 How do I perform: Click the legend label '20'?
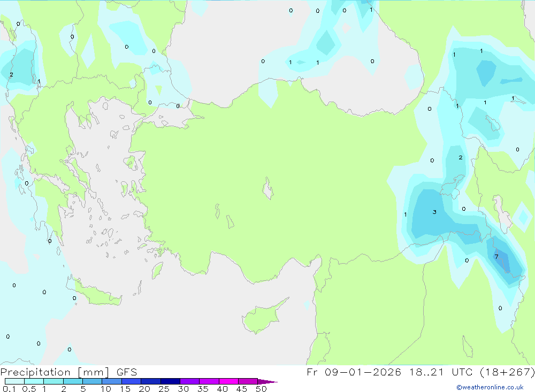pos(144,389)
